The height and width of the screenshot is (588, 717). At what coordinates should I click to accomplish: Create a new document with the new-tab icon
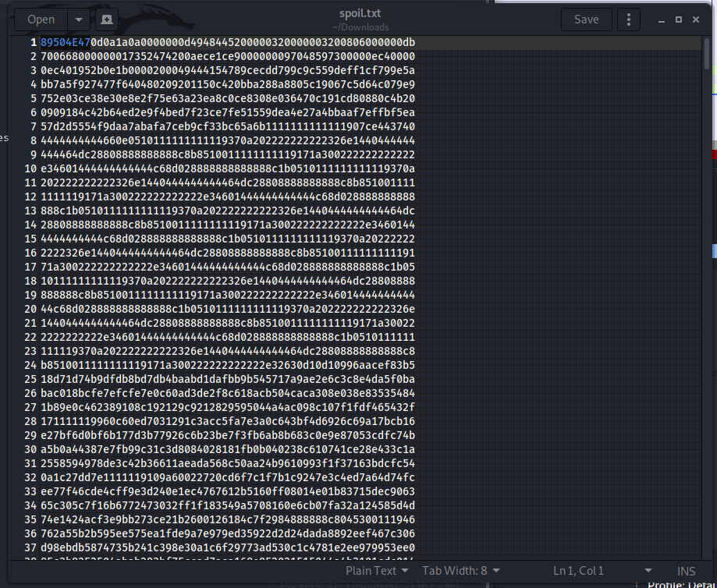click(x=107, y=19)
